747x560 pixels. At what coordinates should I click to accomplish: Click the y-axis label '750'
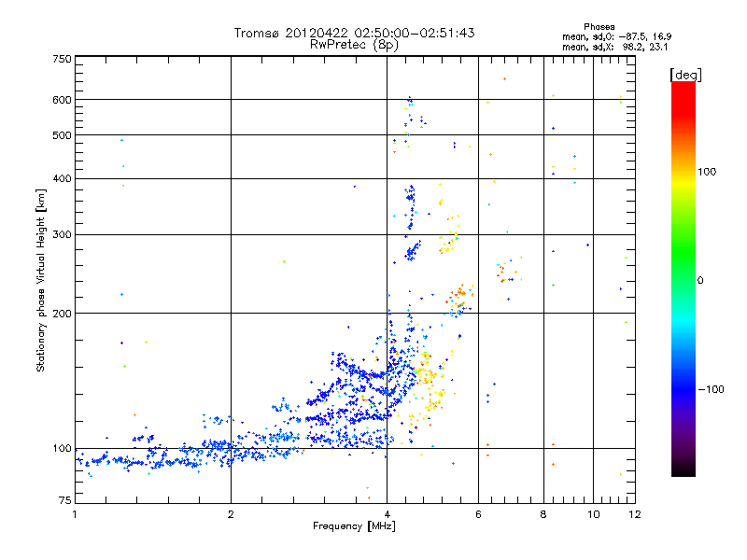(x=62, y=59)
